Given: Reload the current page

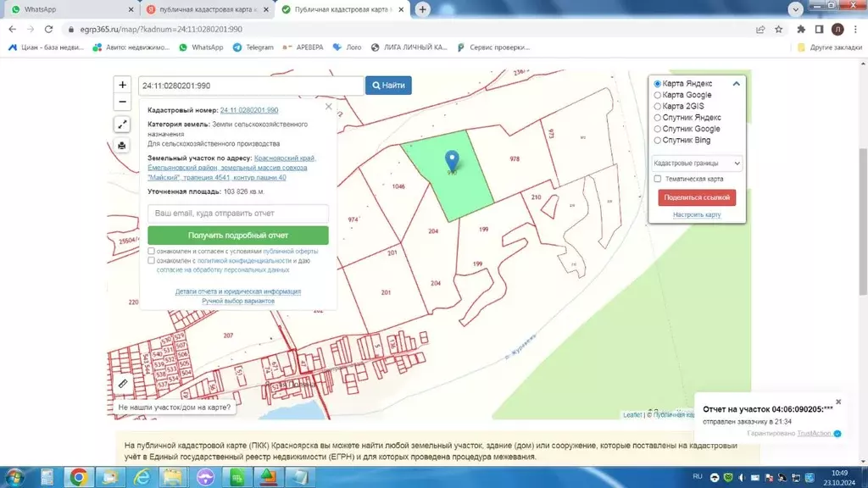Looking at the screenshot, I should pyautogui.click(x=48, y=30).
